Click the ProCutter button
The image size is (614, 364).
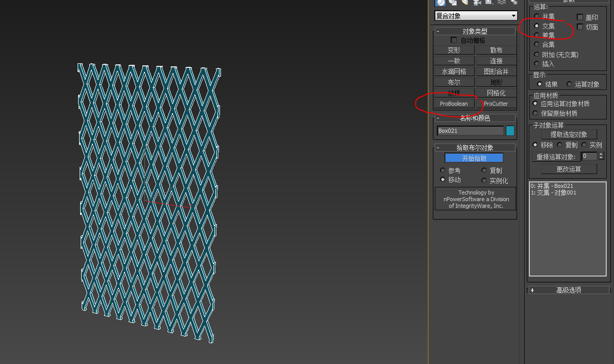point(496,104)
